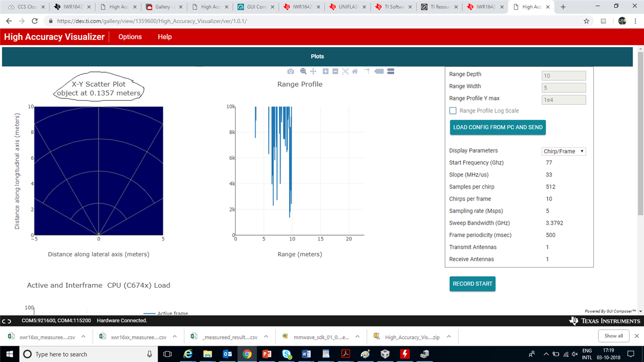644x362 pixels.
Task: Click Range Profile Y max field
Action: (x=563, y=100)
